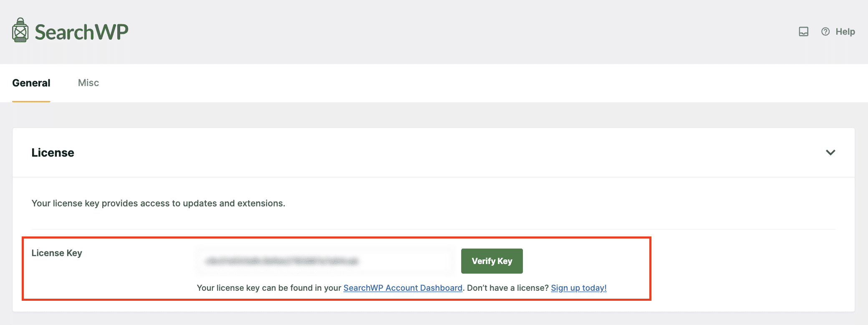
Task: Follow the Sign up today! link
Action: pyautogui.click(x=579, y=288)
